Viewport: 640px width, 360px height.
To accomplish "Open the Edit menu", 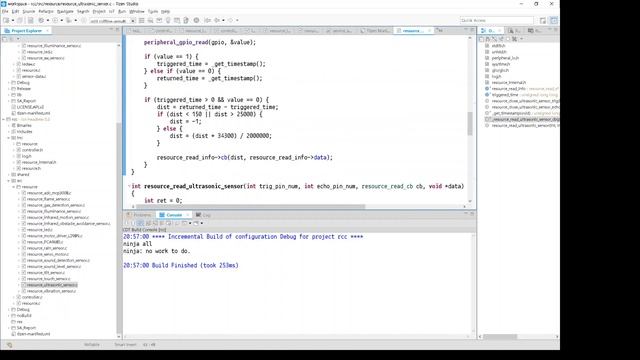I will 15,11.
